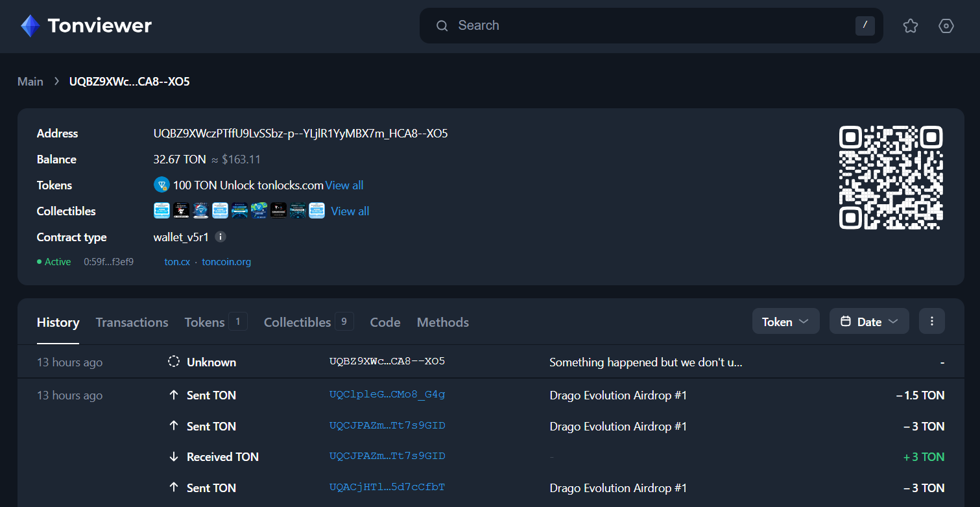980x507 pixels.
Task: Focus the Search input field
Action: click(x=651, y=25)
